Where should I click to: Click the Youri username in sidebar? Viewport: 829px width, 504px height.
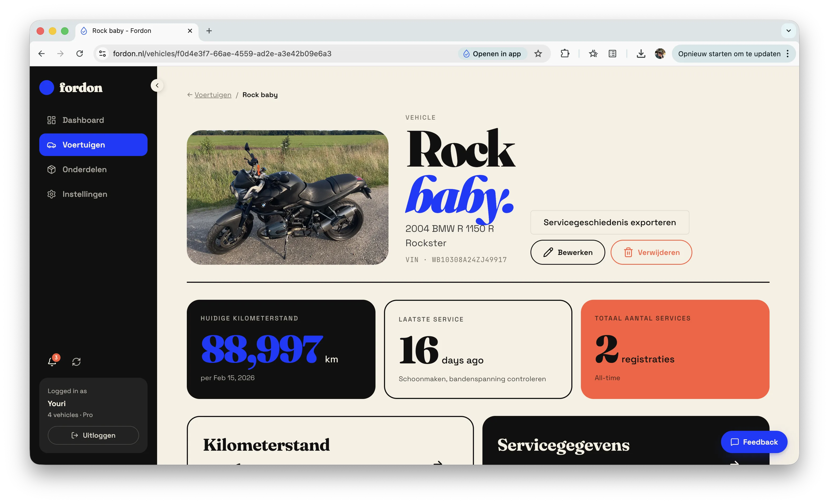57,403
